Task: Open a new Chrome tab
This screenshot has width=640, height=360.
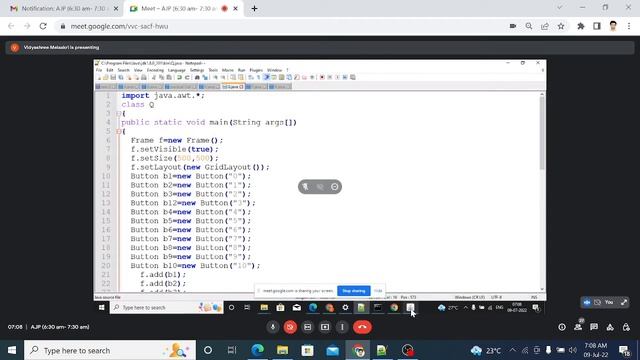Action: coord(254,9)
